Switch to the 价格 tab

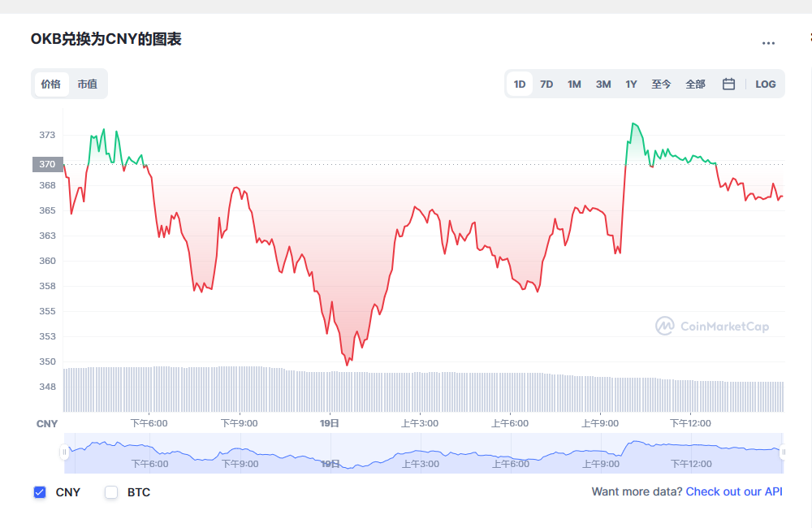(x=50, y=84)
